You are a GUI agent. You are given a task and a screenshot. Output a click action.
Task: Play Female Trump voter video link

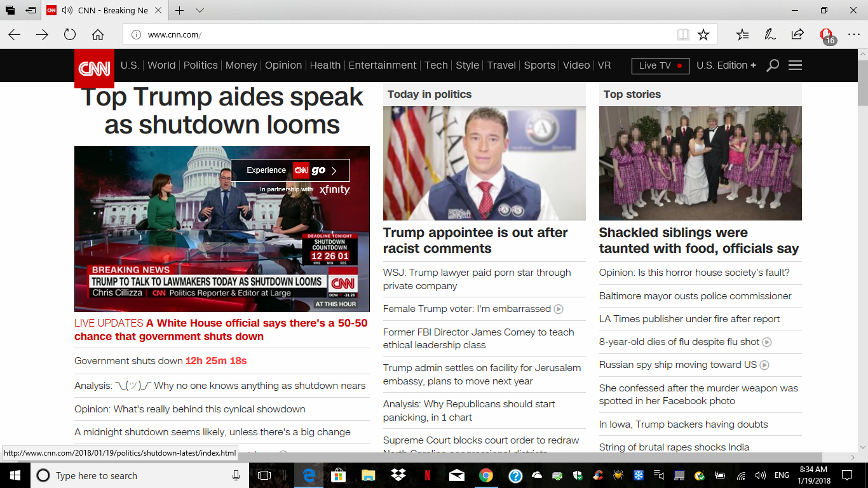(473, 309)
